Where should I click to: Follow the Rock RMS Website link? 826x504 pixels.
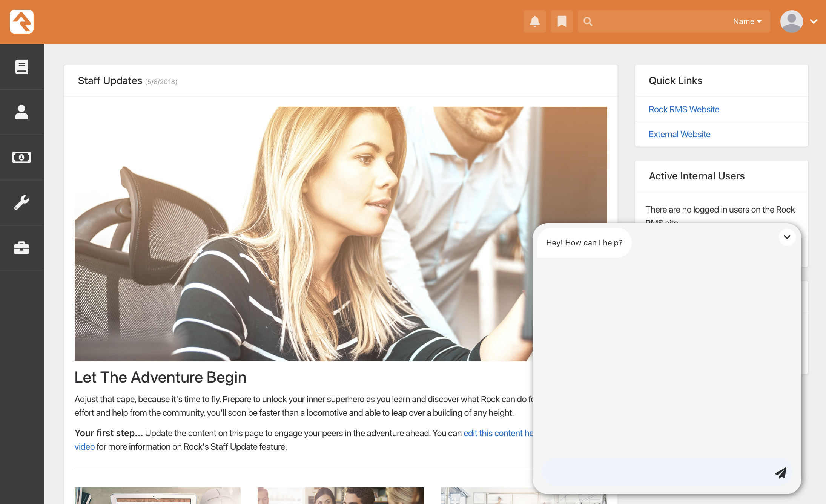(683, 109)
